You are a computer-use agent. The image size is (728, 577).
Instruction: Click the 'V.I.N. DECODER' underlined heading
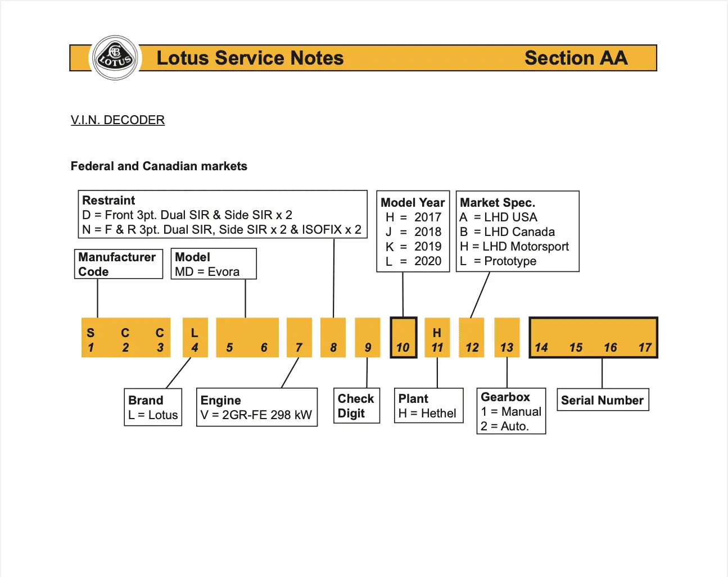[117, 120]
